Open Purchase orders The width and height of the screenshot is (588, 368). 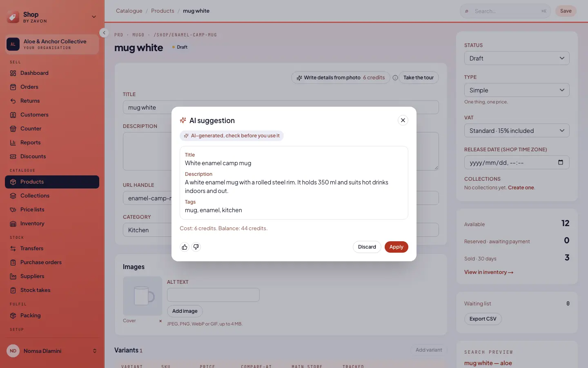tap(52, 263)
